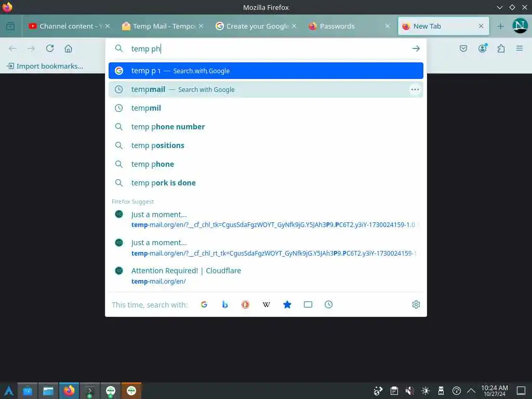The height and width of the screenshot is (399, 532).
Task: Open Attention Required Cloudflare result
Action: pos(265,276)
